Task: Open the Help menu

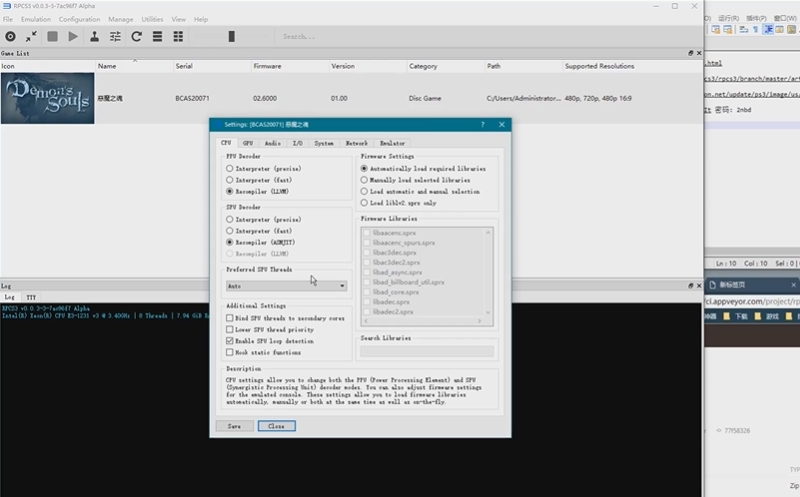Action: (201, 19)
